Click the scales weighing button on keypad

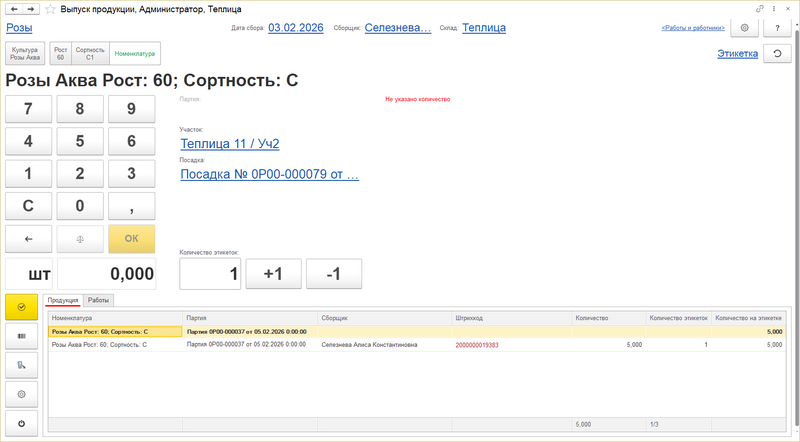pyautogui.click(x=80, y=239)
